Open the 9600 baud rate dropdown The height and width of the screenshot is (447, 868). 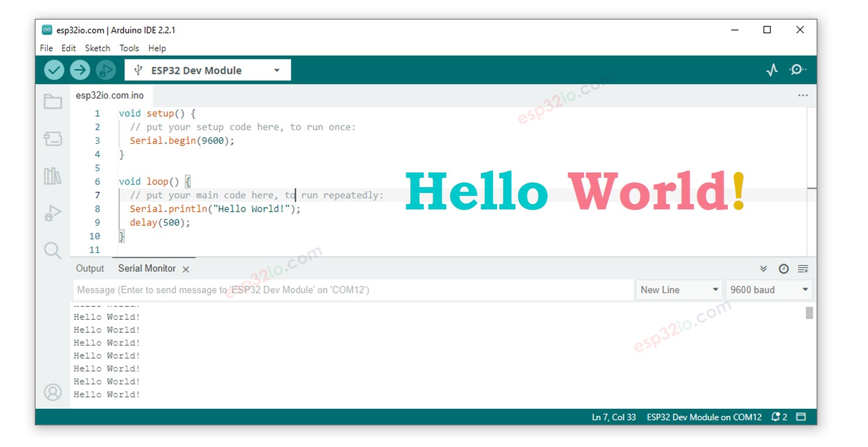769,290
